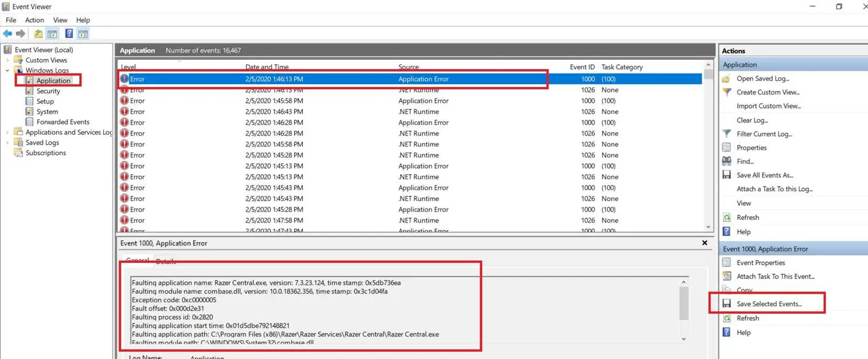The height and width of the screenshot is (359, 868).
Task: Select the 1:47:58 PM .NET Runtime row
Action: (x=410, y=220)
